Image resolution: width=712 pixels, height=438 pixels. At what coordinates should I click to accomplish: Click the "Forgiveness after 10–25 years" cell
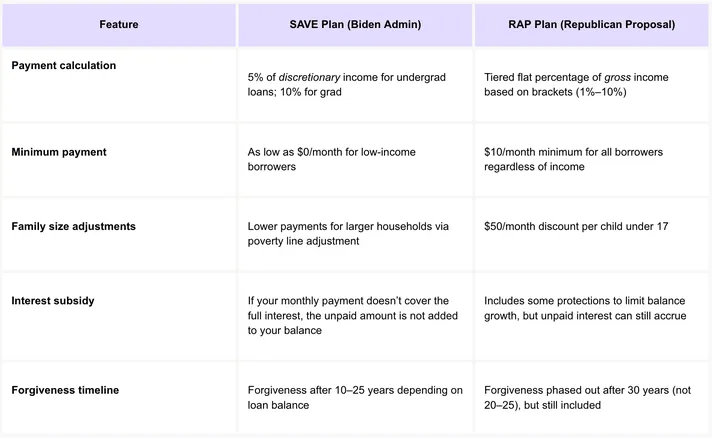[x=355, y=397]
